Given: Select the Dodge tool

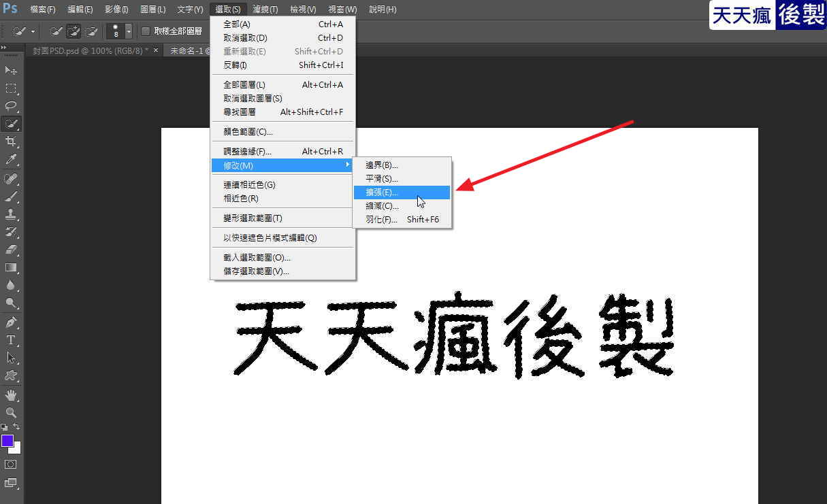Looking at the screenshot, I should tap(12, 303).
